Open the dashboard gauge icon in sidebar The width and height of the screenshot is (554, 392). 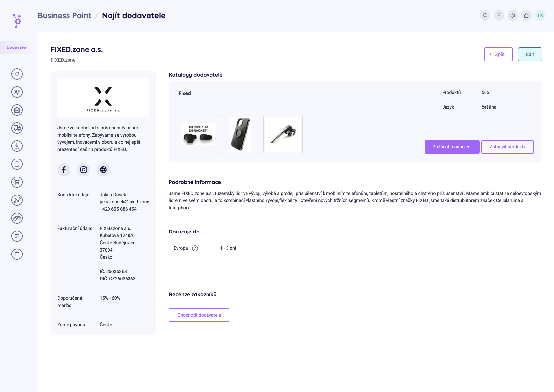point(17,74)
